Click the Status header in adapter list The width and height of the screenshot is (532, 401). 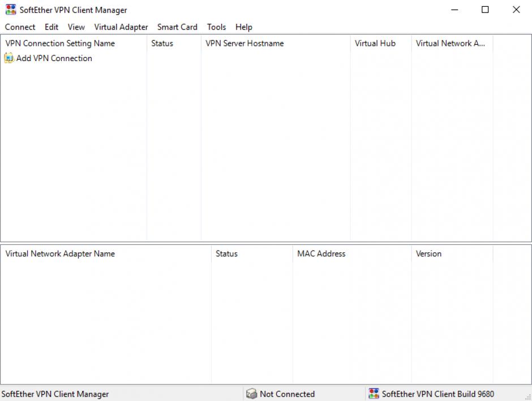coord(226,254)
